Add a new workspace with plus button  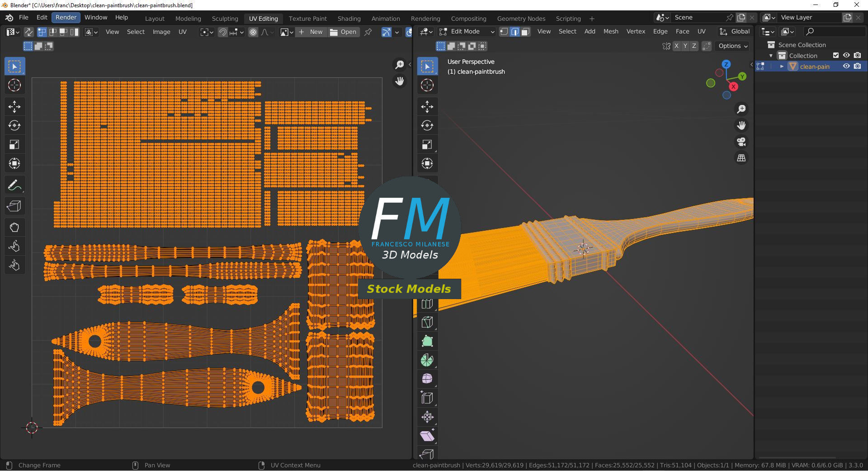pos(592,19)
